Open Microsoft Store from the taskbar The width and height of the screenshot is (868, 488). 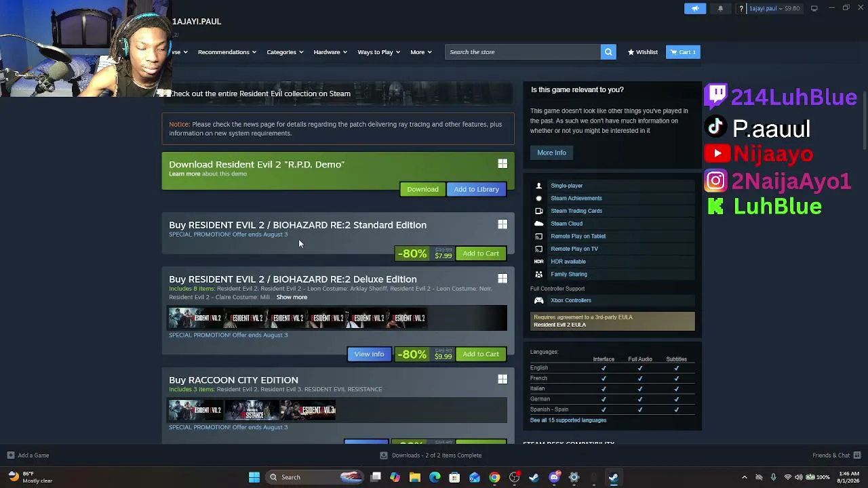pyautogui.click(x=454, y=477)
